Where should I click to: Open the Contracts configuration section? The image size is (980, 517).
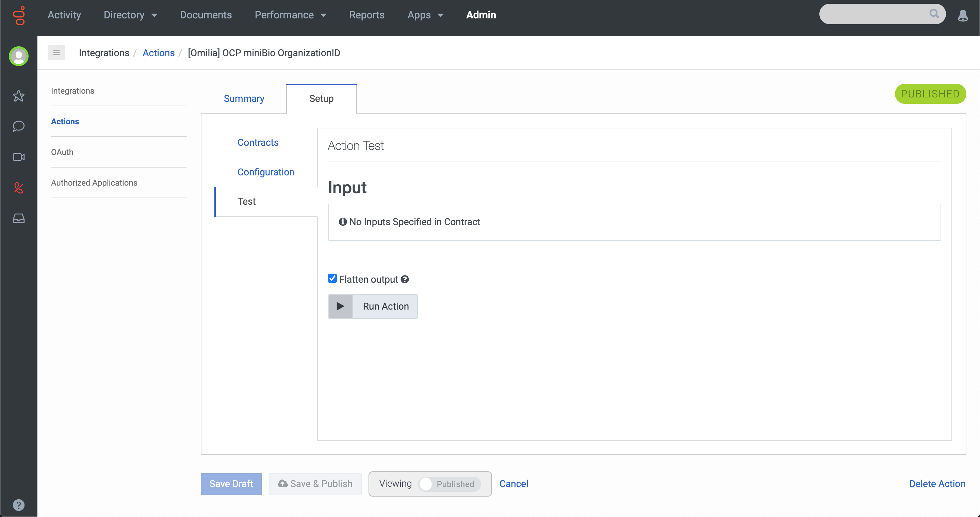pos(258,142)
